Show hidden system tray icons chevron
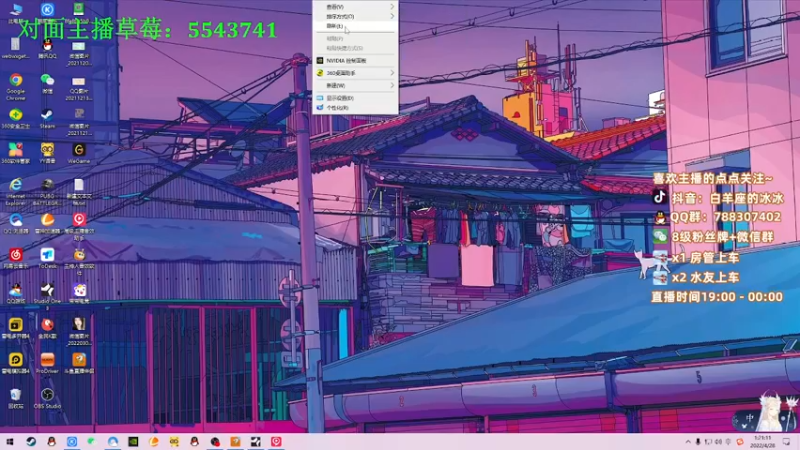The height and width of the screenshot is (450, 800). (688, 442)
